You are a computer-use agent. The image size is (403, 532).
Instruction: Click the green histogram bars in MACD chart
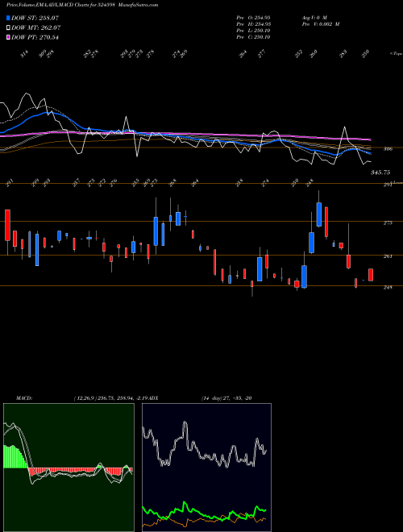click(x=15, y=457)
